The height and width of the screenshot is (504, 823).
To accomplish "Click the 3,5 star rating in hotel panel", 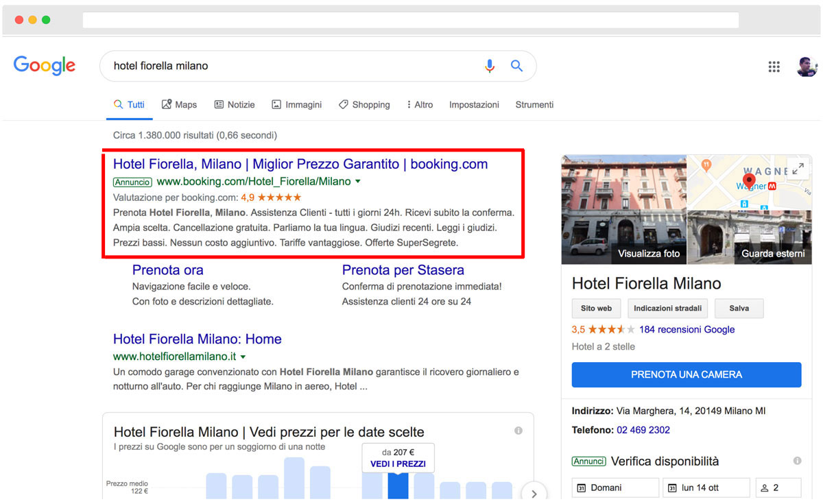I will point(604,330).
